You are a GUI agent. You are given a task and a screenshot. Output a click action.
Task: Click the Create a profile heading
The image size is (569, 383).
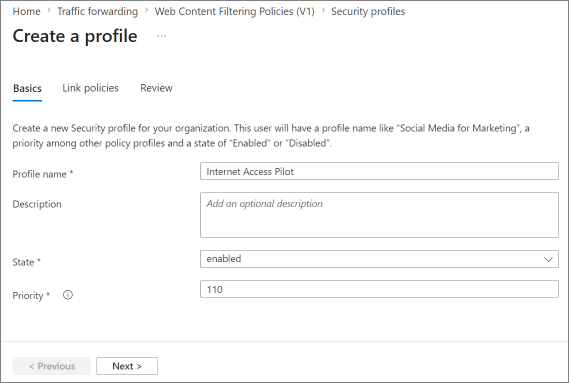click(x=75, y=36)
